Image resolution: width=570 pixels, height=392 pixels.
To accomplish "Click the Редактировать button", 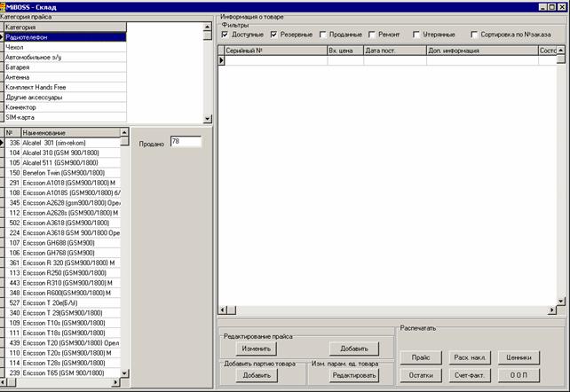I will pos(354,375).
